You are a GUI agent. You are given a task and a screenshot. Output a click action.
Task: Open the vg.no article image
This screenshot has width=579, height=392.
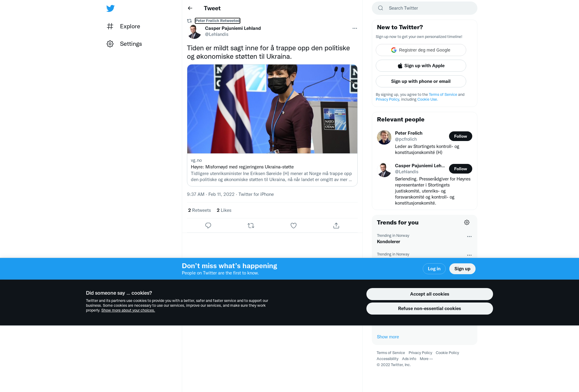pos(272,109)
